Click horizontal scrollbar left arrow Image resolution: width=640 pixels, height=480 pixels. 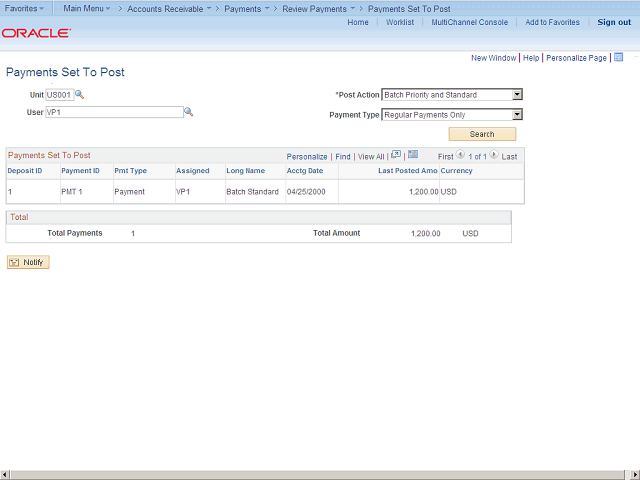4,475
